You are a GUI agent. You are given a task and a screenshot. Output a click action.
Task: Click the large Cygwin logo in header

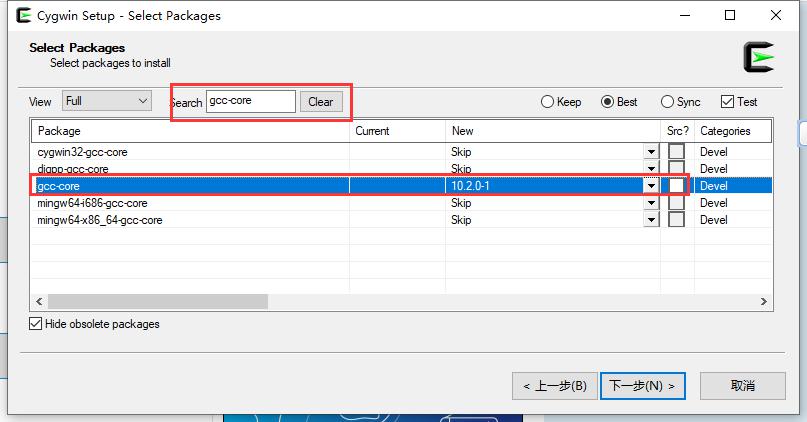tap(759, 57)
